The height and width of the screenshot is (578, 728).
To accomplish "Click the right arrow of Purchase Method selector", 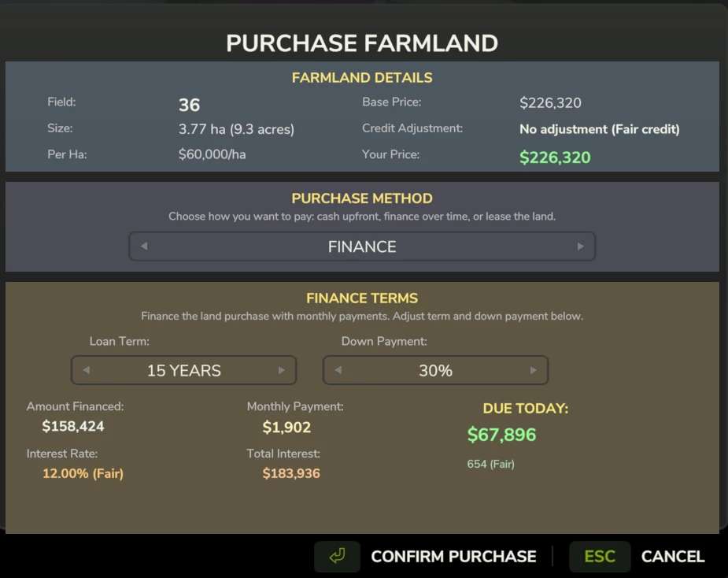I will point(581,246).
